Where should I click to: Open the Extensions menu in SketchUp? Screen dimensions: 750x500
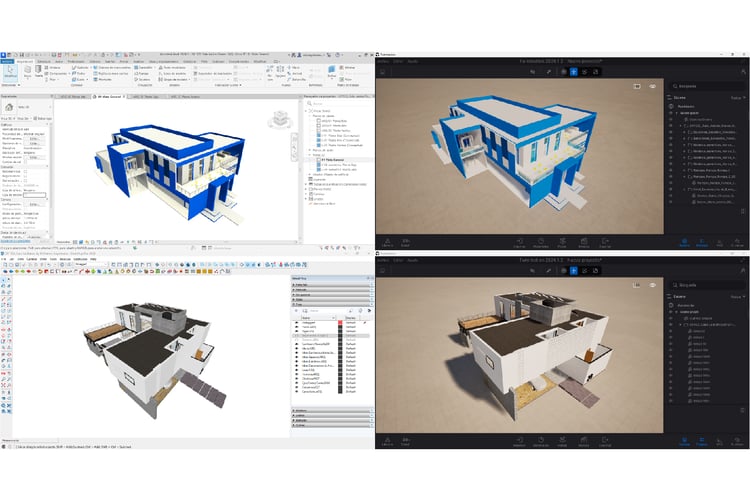click(x=80, y=259)
